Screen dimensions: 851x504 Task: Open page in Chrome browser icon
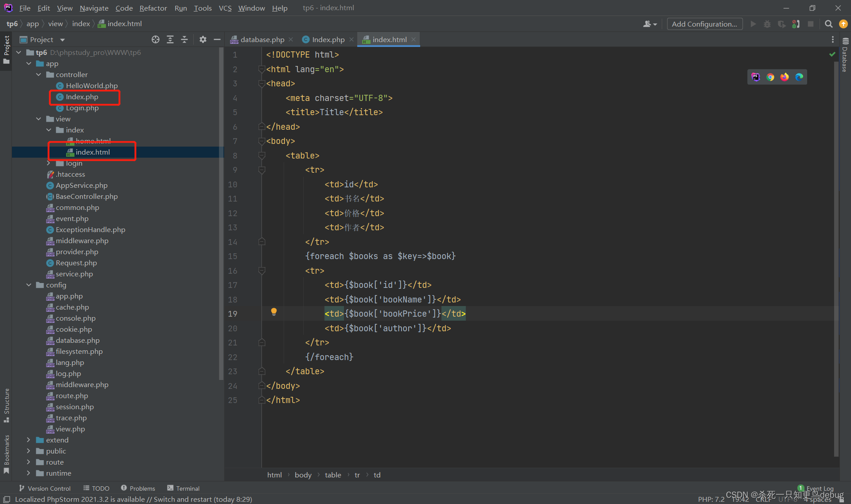(770, 77)
